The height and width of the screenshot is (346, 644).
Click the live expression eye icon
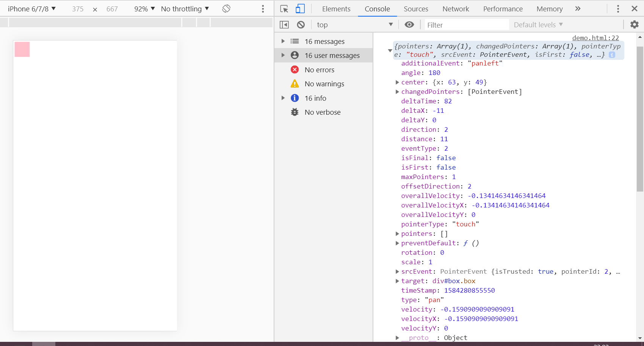coord(409,25)
